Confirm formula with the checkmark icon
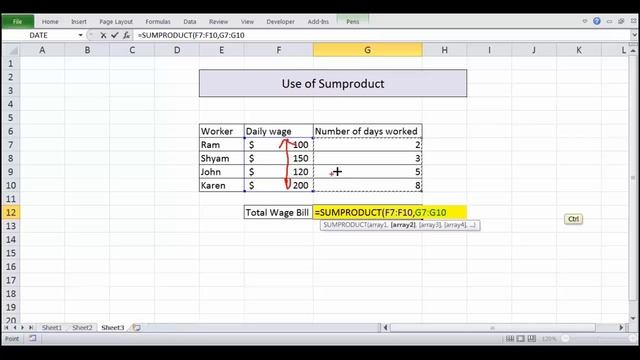The width and height of the screenshot is (640, 360). 115,36
